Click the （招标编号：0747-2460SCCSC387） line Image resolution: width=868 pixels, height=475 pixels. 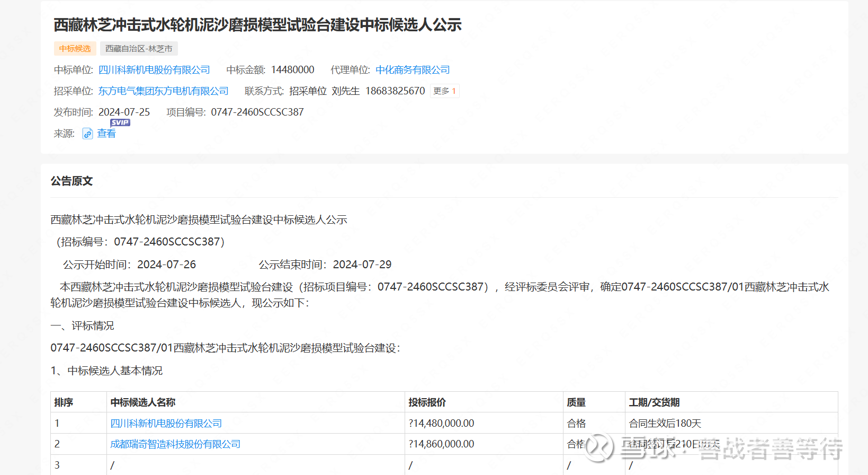click(x=140, y=242)
